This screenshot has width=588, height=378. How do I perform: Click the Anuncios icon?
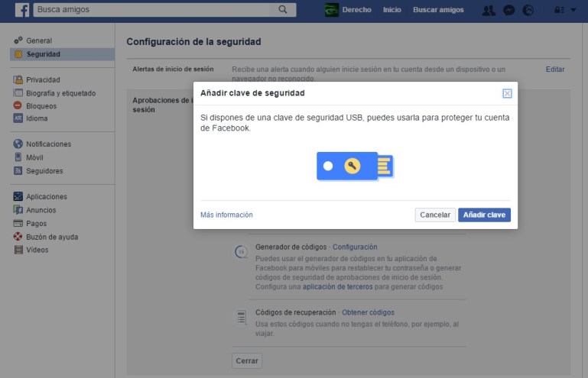pos(18,210)
